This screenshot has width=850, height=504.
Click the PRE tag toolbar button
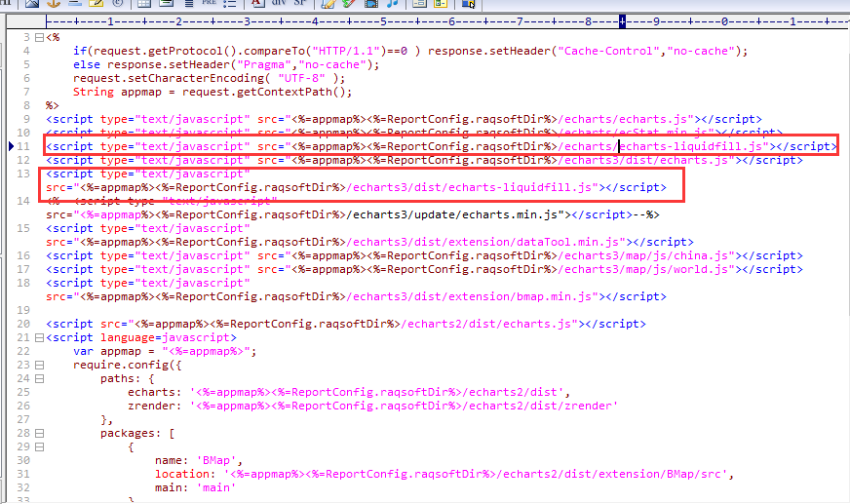coord(210,2)
